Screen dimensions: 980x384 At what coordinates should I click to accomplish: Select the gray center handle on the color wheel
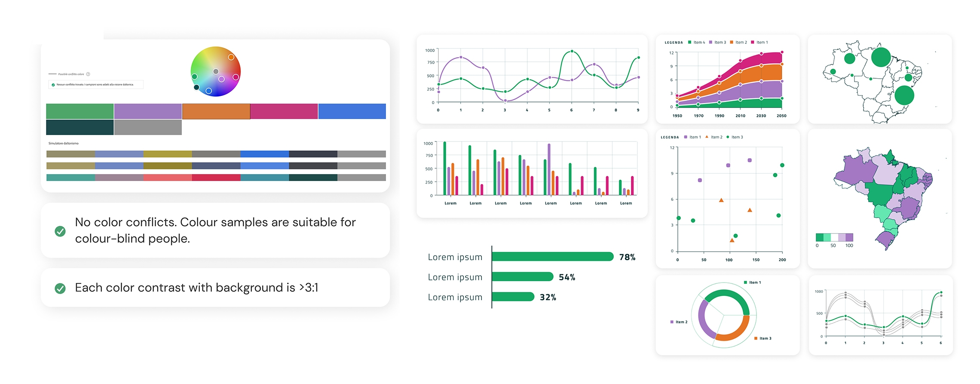tap(216, 71)
